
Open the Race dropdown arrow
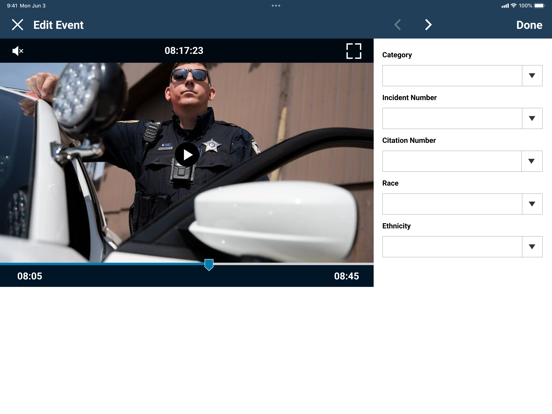pyautogui.click(x=532, y=204)
